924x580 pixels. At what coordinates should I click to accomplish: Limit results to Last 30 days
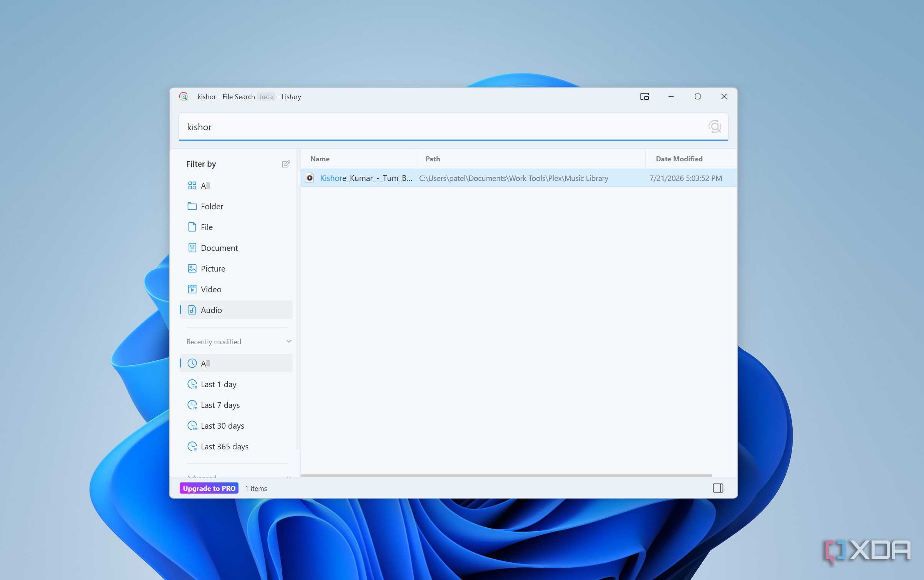point(236,426)
